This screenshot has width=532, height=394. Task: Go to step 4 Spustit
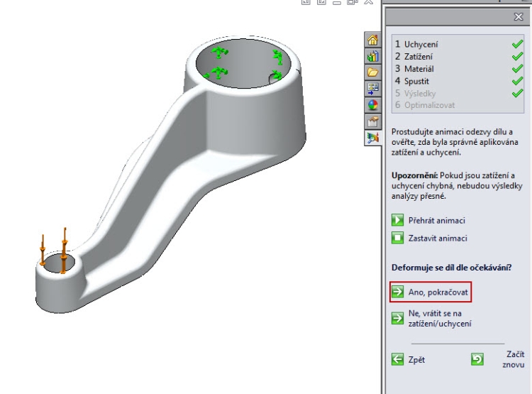click(412, 81)
